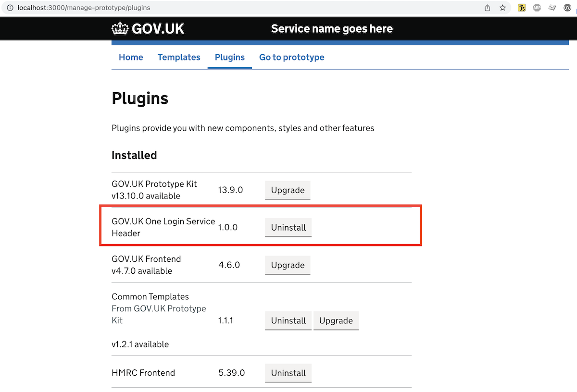Click version number 5.39.0
Image resolution: width=577 pixels, height=392 pixels.
point(231,373)
